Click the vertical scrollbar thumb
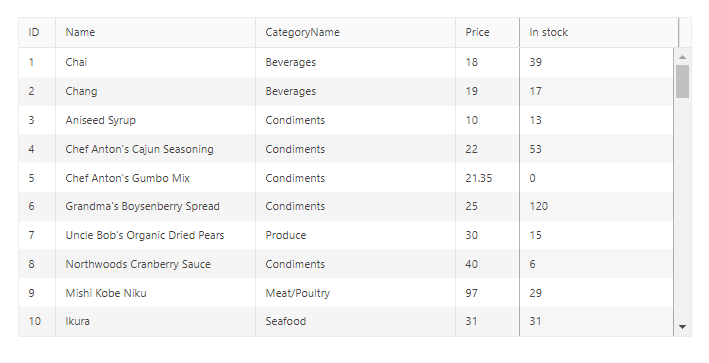 682,81
